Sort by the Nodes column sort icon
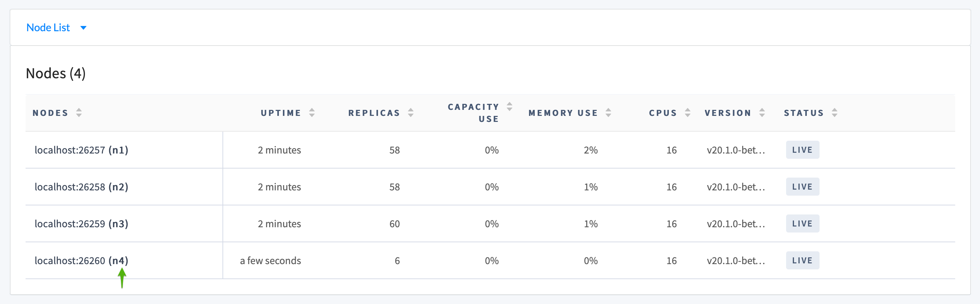The height and width of the screenshot is (304, 980). [x=79, y=113]
